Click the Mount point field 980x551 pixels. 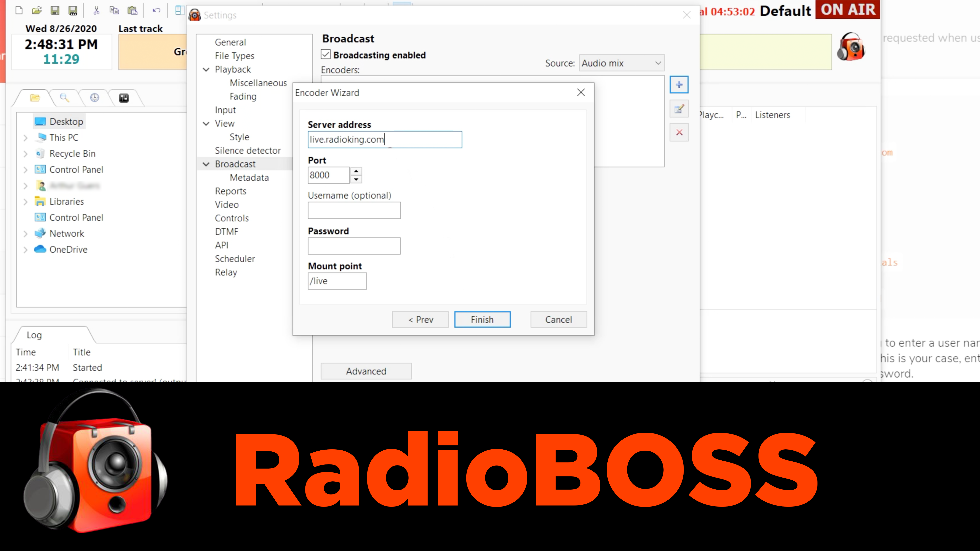pyautogui.click(x=337, y=281)
